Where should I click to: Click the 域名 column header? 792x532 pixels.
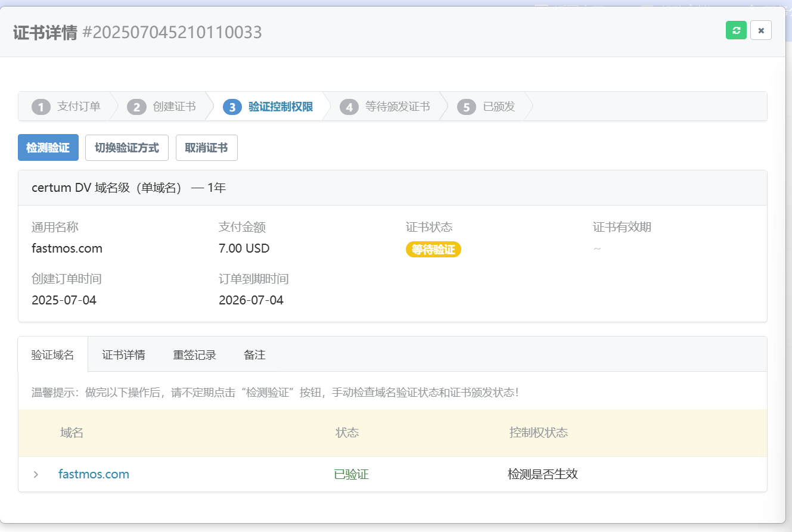pos(72,433)
